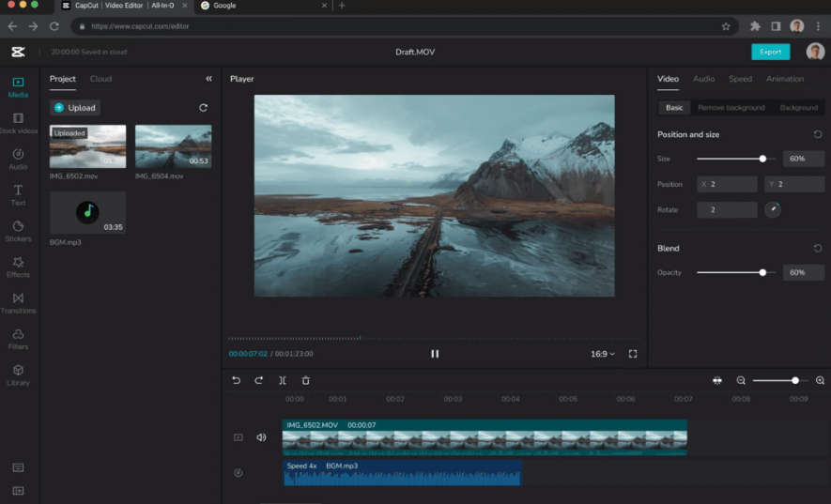This screenshot has width=831, height=504.
Task: Select the IMG_6502.mov thumbnail
Action: (88, 146)
